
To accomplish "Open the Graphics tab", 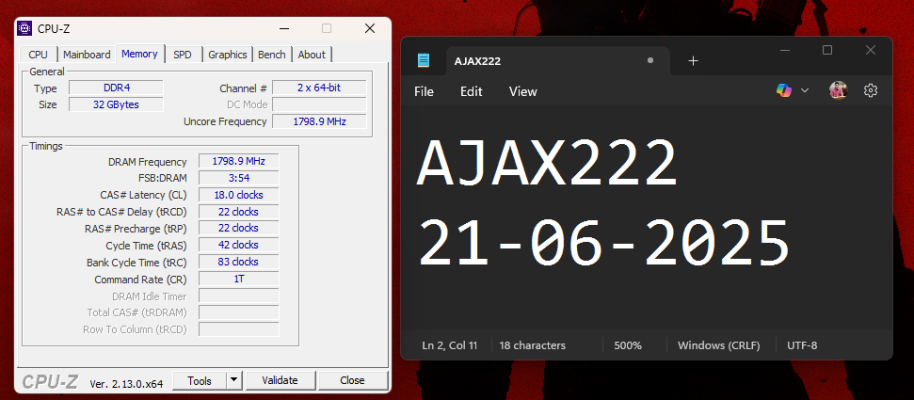I will pyautogui.click(x=227, y=54).
